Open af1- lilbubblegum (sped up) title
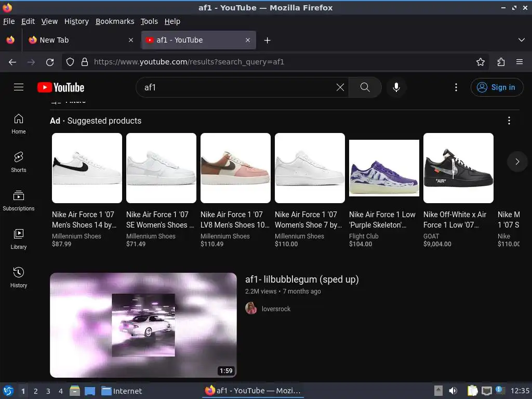 point(302,279)
